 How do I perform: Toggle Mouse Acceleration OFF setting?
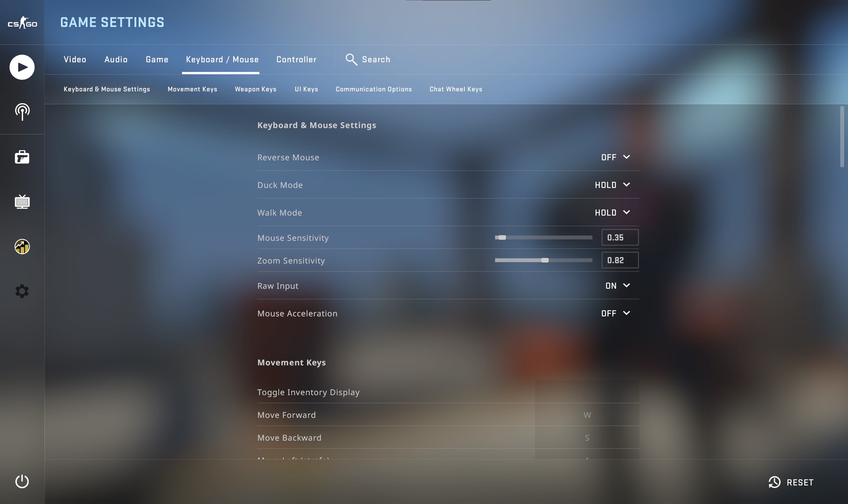point(616,313)
